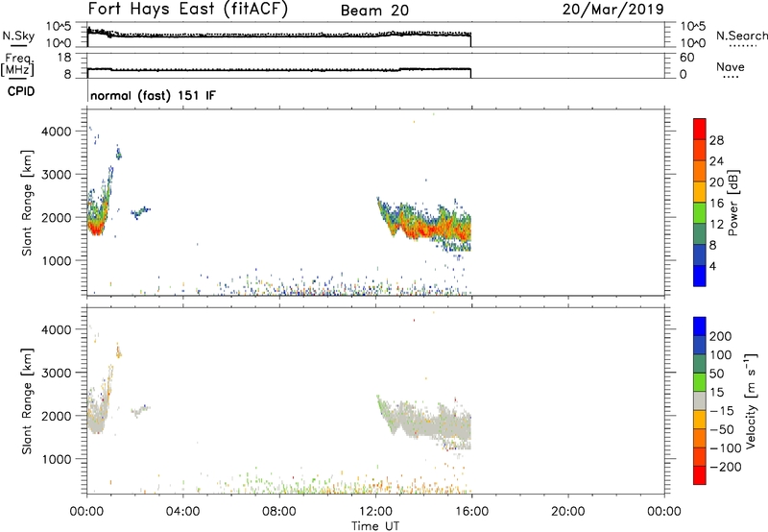
Task: Click the frequency trace line in Freq panel
Action: (x=278, y=70)
